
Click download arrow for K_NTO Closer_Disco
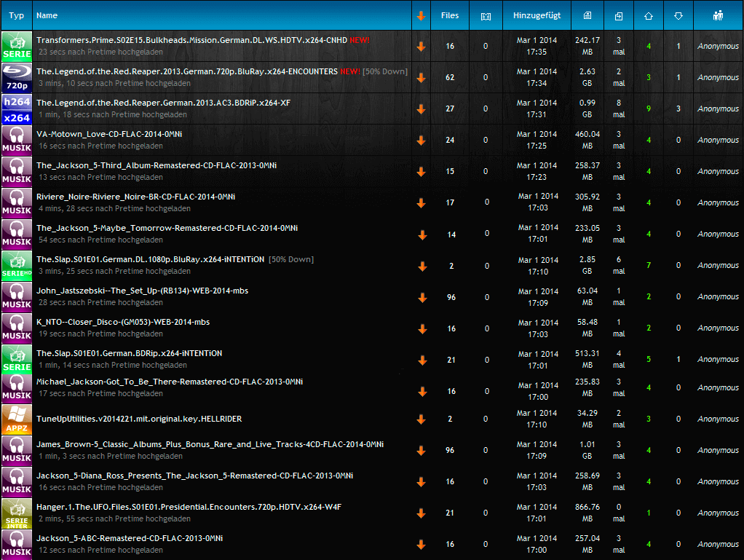tap(422, 329)
